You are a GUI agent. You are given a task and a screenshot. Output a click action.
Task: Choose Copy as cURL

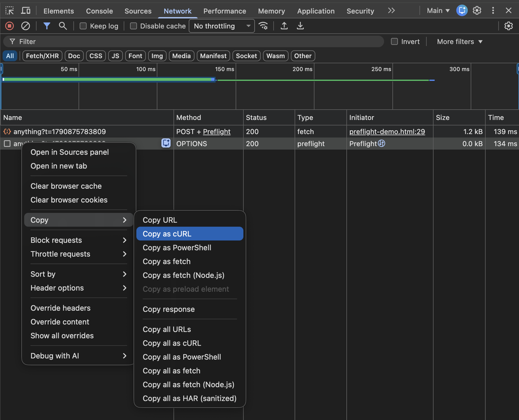coord(190,234)
